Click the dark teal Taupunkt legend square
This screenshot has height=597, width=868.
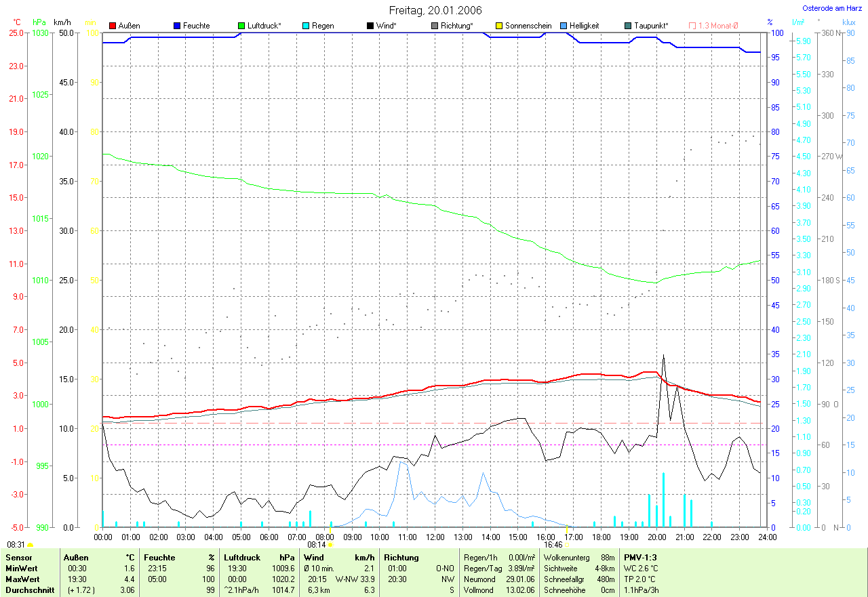pos(628,26)
